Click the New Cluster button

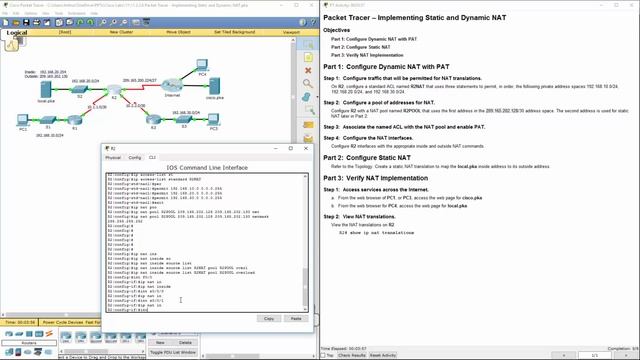121,32
